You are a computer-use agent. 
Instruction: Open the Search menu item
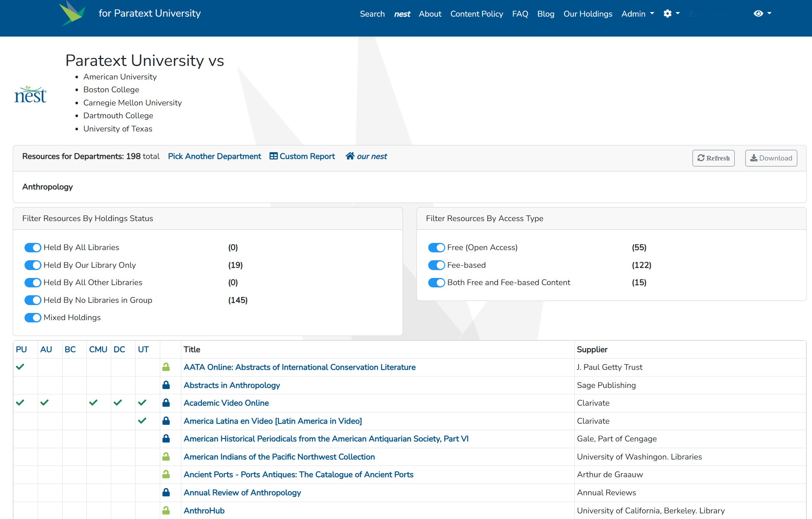pos(372,14)
